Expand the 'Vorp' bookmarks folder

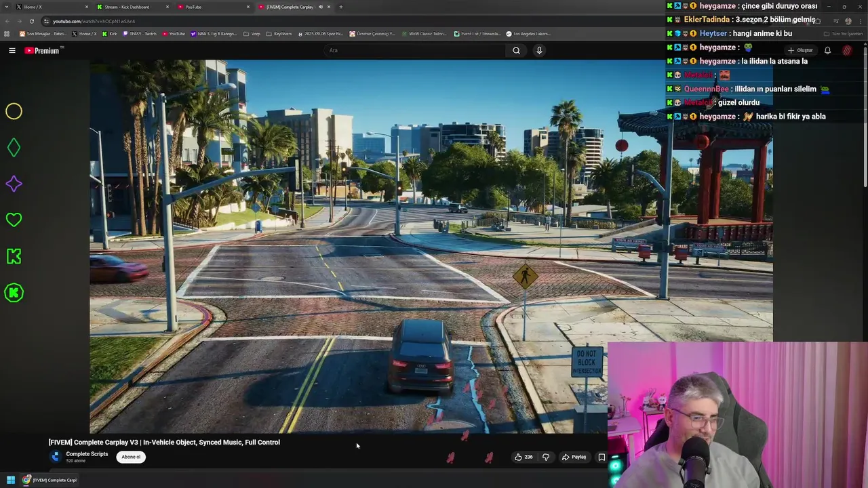tap(251, 33)
